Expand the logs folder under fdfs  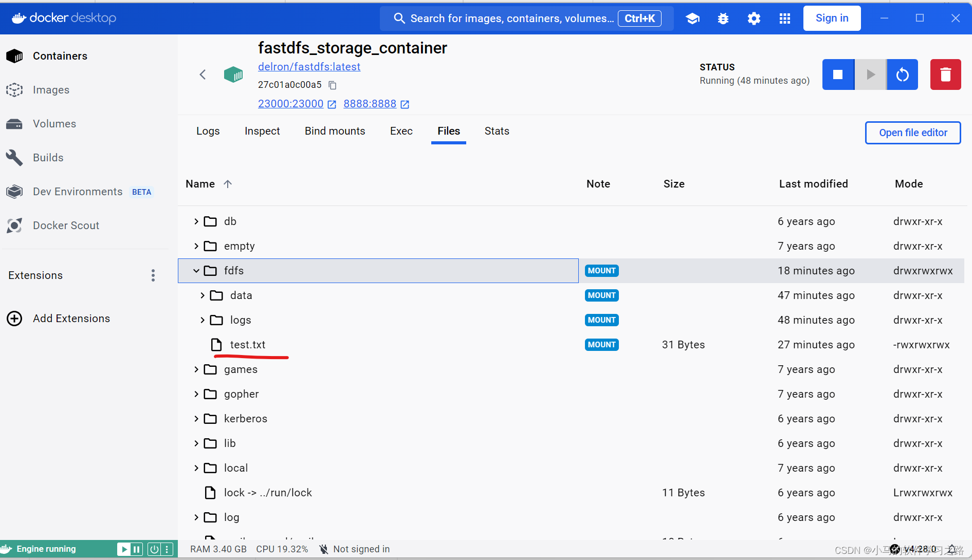pos(203,320)
